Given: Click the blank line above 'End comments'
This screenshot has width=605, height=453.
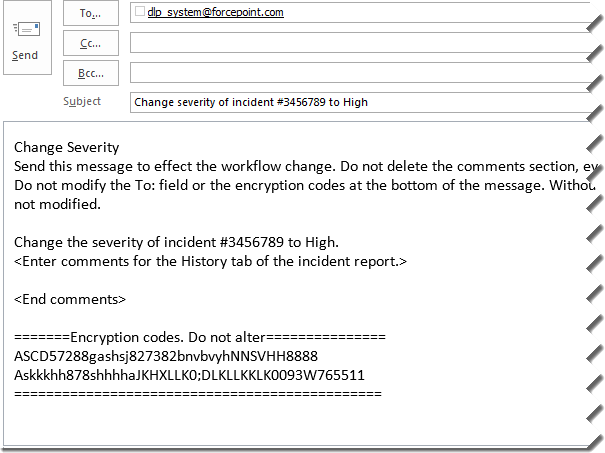Looking at the screenshot, I should 200,280.
